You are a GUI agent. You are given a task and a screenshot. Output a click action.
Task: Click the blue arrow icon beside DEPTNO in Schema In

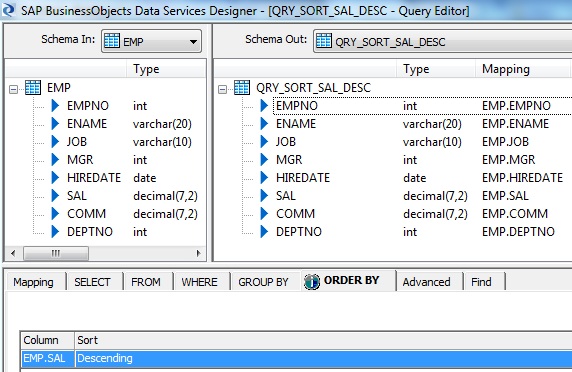(55, 232)
